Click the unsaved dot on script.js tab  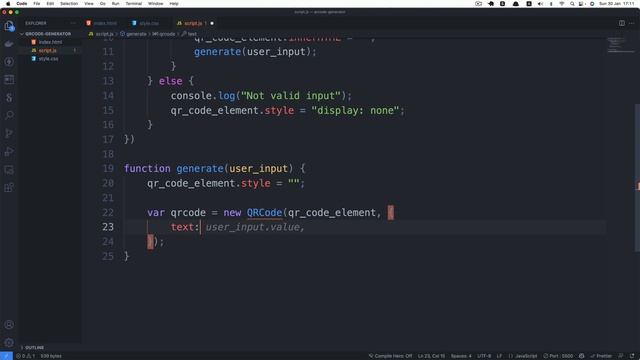point(212,23)
